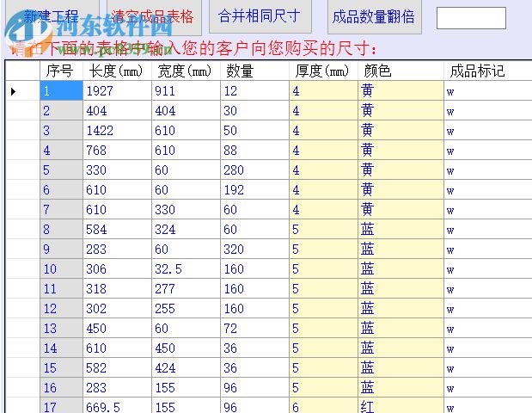532x413 pixels.
Task: Select the 颜色 column header
Action: (x=401, y=71)
